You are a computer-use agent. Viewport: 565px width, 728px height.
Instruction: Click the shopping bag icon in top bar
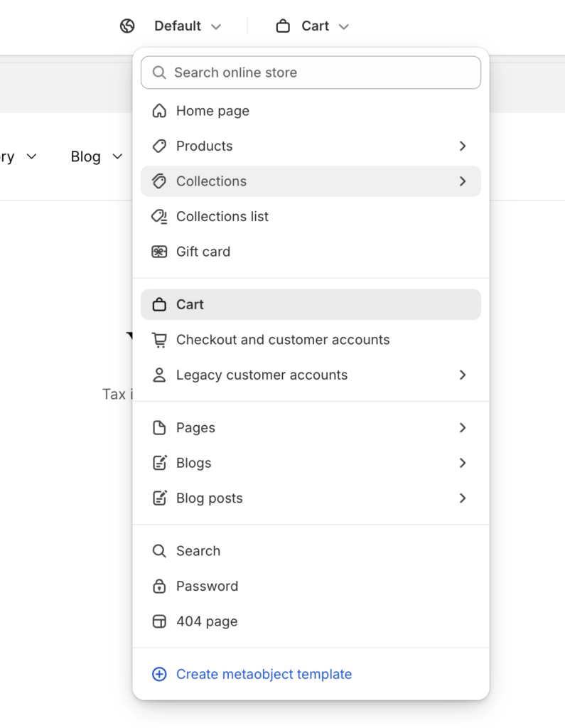(x=283, y=26)
